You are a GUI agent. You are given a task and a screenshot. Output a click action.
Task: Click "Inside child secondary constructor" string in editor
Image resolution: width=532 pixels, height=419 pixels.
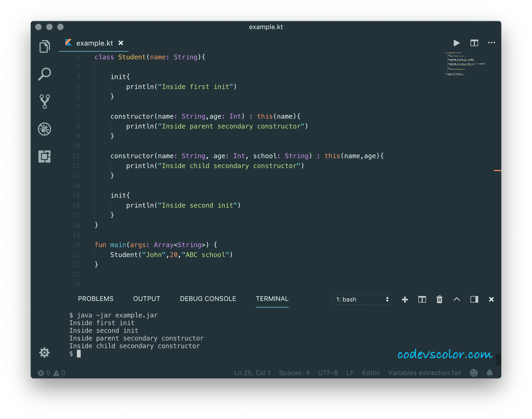tap(229, 166)
